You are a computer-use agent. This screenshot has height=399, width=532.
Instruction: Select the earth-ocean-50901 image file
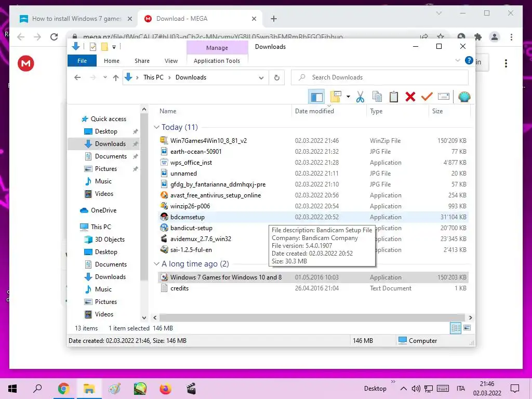coord(313,151)
